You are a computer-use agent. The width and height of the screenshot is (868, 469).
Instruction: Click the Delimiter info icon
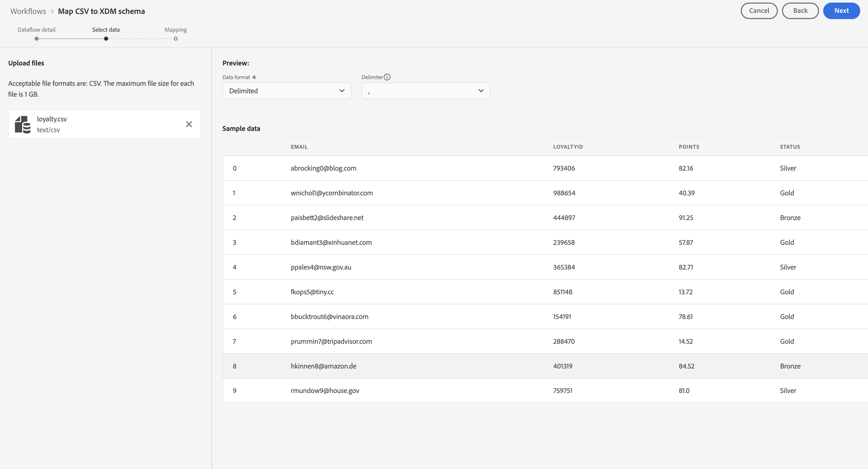point(387,77)
